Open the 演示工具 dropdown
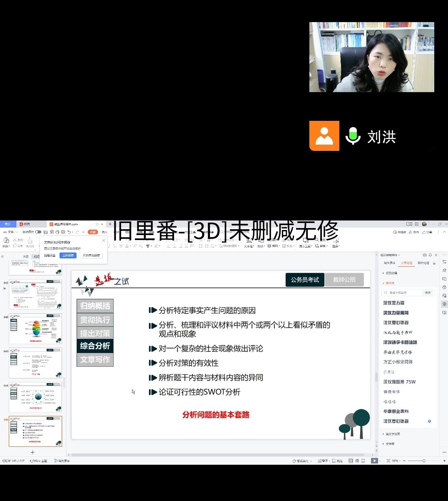The image size is (448, 501). pos(305,246)
